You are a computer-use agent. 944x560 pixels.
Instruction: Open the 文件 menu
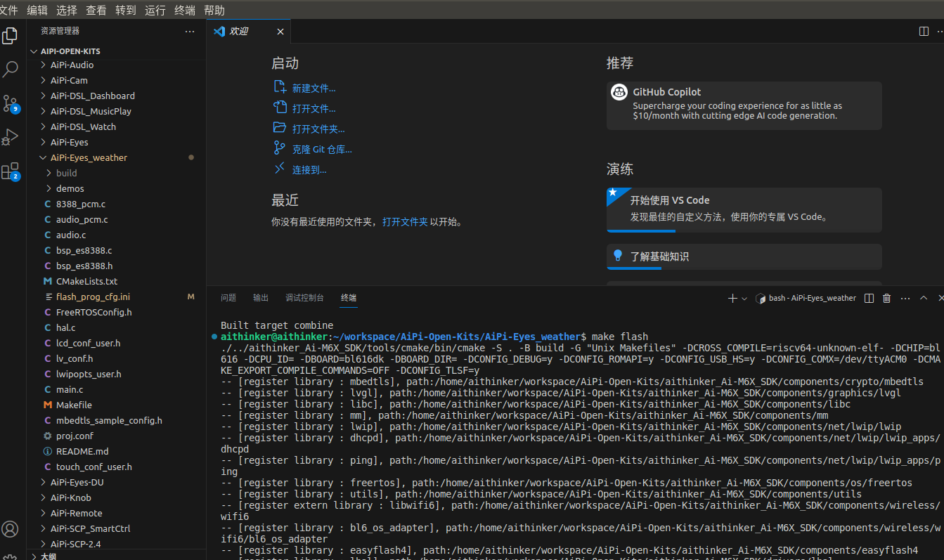point(9,10)
